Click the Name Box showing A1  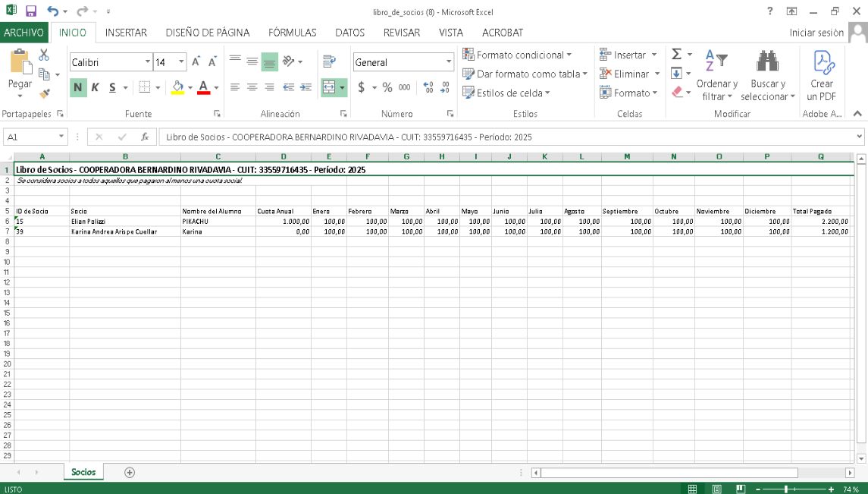coord(30,137)
